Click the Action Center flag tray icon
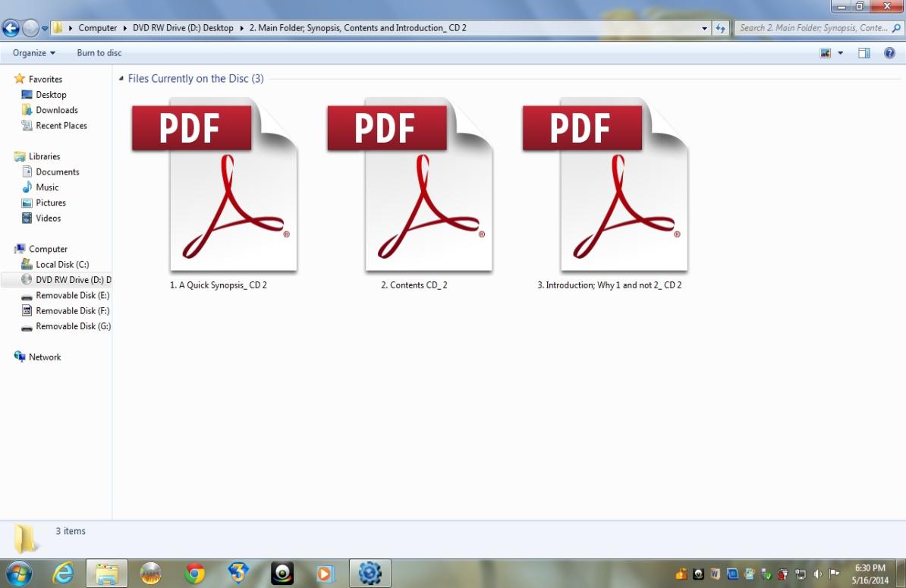The width and height of the screenshot is (906, 588). pyautogui.click(x=834, y=574)
